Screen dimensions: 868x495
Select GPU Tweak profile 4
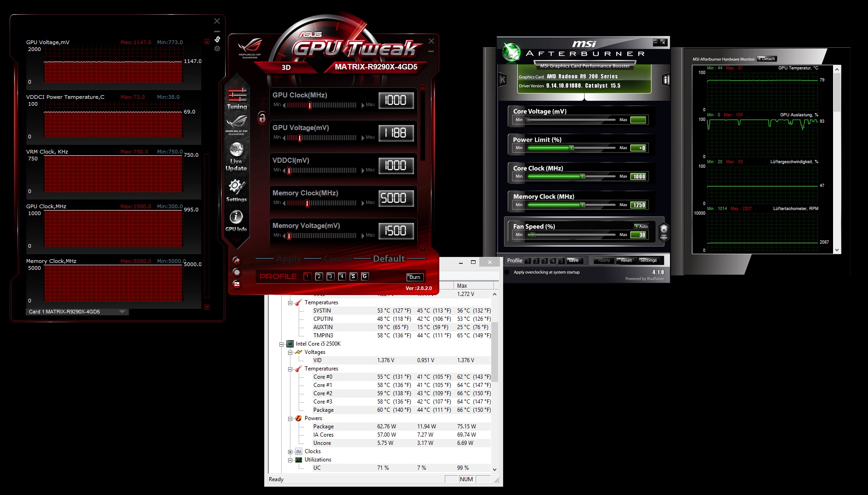click(x=342, y=276)
